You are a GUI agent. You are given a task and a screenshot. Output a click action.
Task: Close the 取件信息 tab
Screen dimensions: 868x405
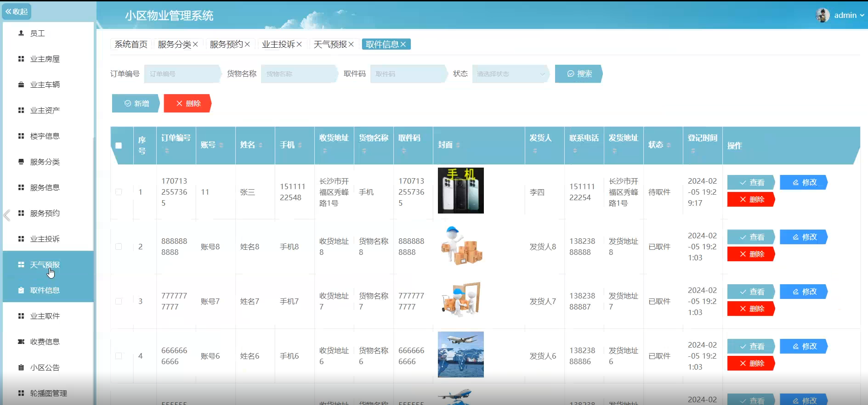click(x=403, y=45)
